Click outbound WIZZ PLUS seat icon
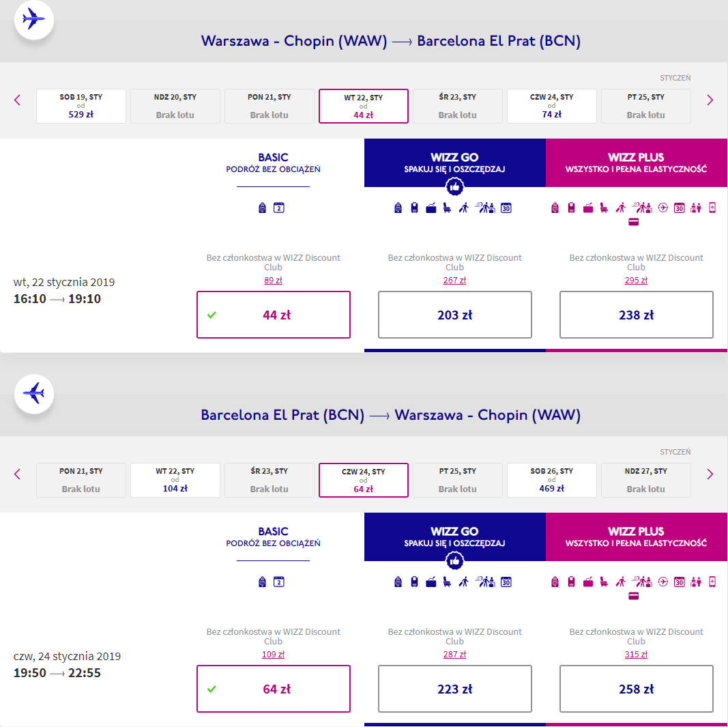Screen dimensions: 728x727 coord(604,208)
